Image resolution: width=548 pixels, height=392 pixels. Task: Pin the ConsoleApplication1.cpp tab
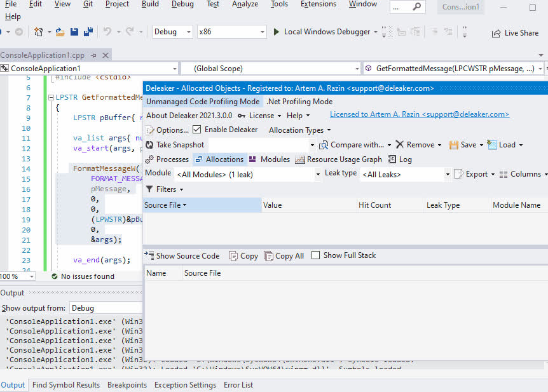pos(93,55)
